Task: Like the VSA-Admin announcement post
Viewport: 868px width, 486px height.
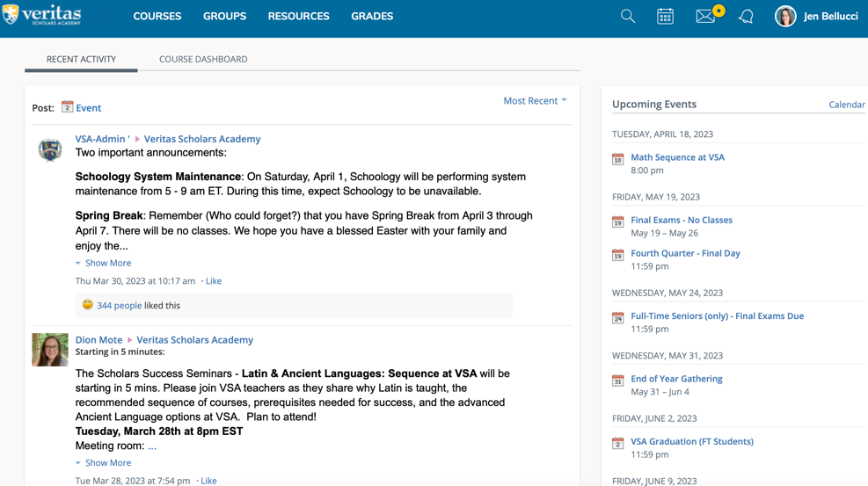Action: click(214, 281)
